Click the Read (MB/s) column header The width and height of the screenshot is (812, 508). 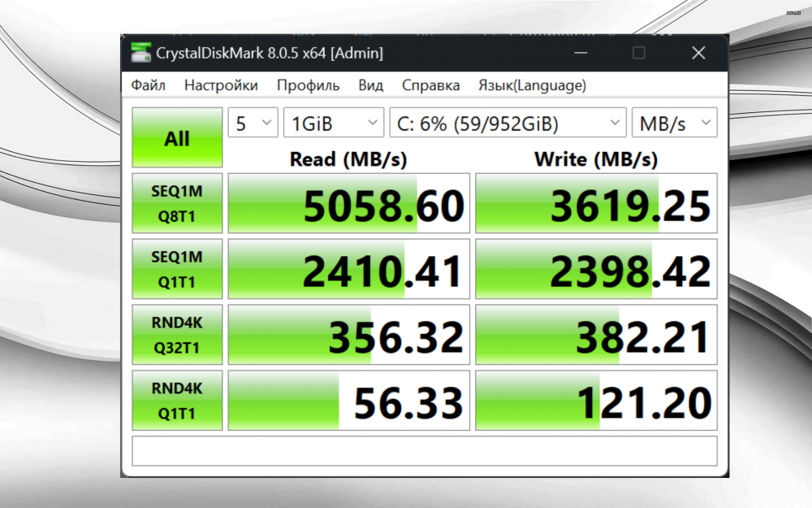[348, 159]
